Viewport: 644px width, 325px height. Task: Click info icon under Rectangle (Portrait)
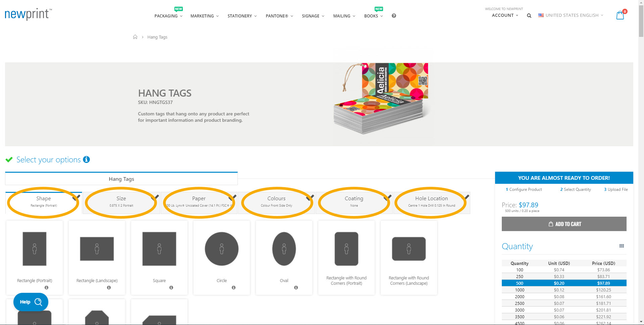46,287
